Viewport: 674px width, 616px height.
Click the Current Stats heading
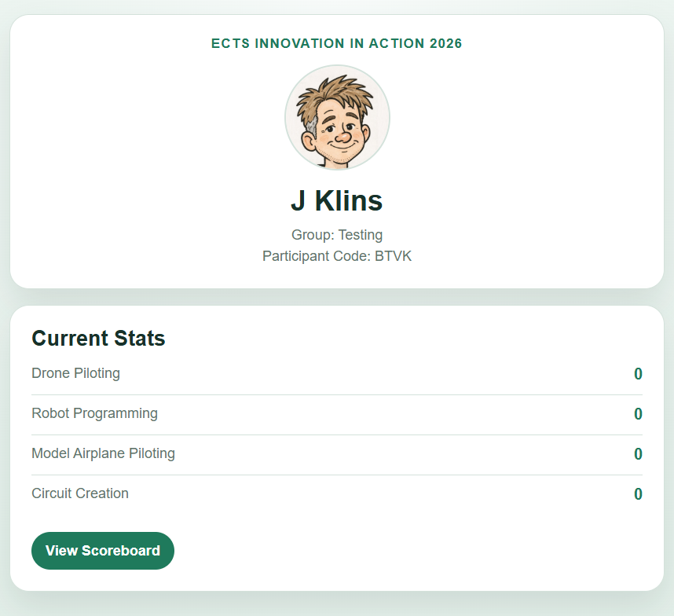[x=98, y=338]
